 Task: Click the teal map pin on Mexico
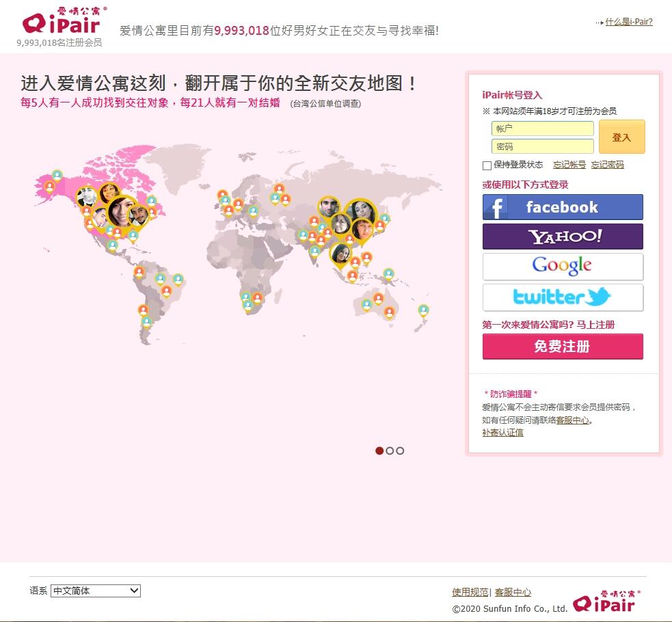(112, 246)
